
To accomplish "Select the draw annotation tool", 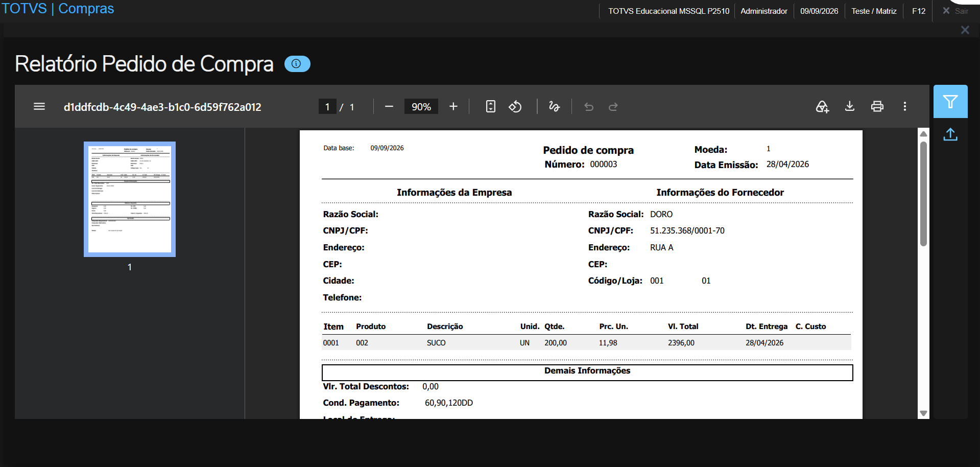I will tap(554, 106).
